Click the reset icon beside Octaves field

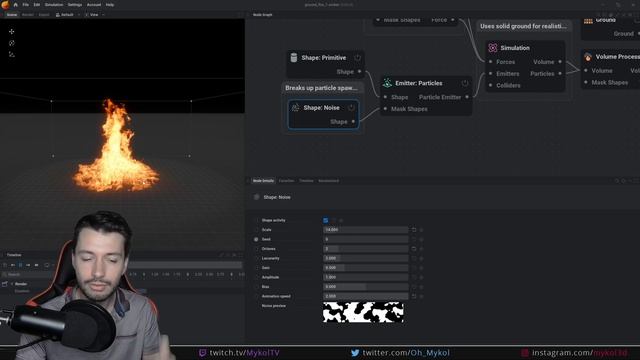point(414,249)
